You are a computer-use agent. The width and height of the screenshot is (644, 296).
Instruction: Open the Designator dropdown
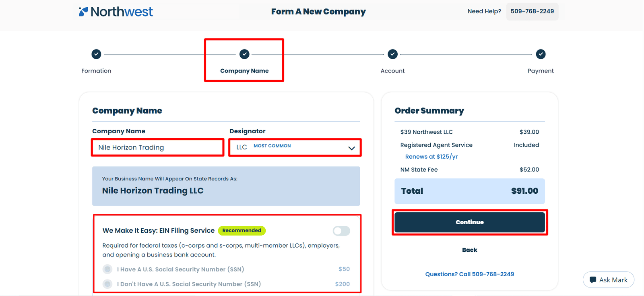295,147
